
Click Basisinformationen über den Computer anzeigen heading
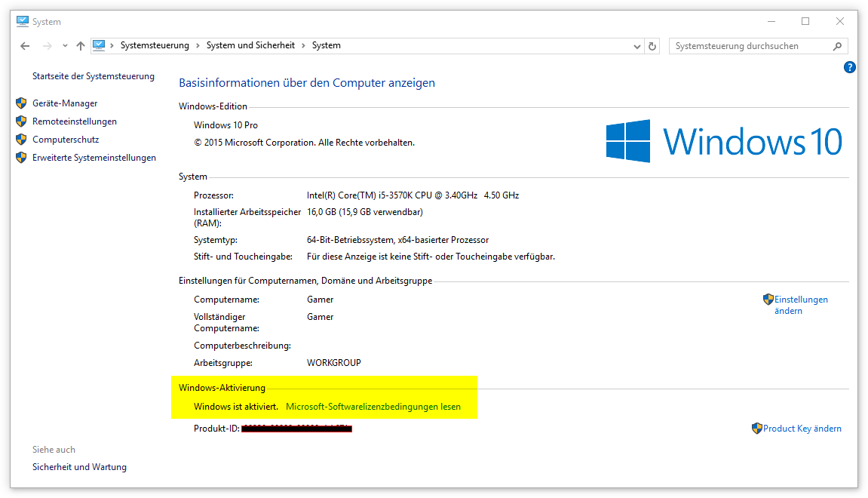[307, 83]
